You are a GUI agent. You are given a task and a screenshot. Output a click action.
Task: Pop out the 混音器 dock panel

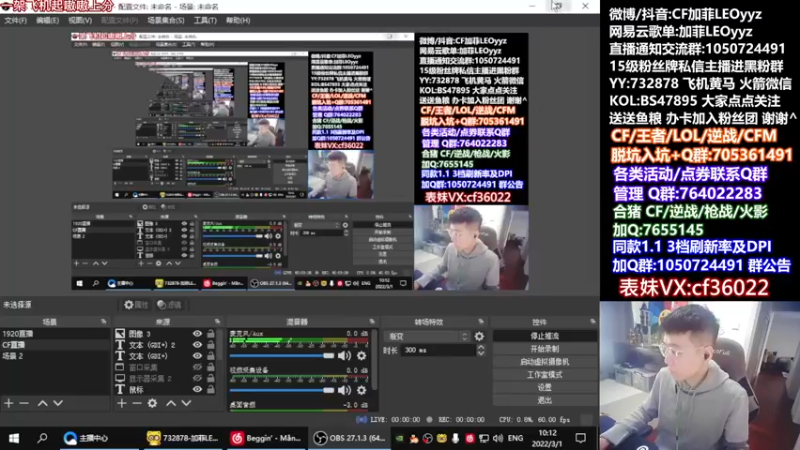click(372, 322)
